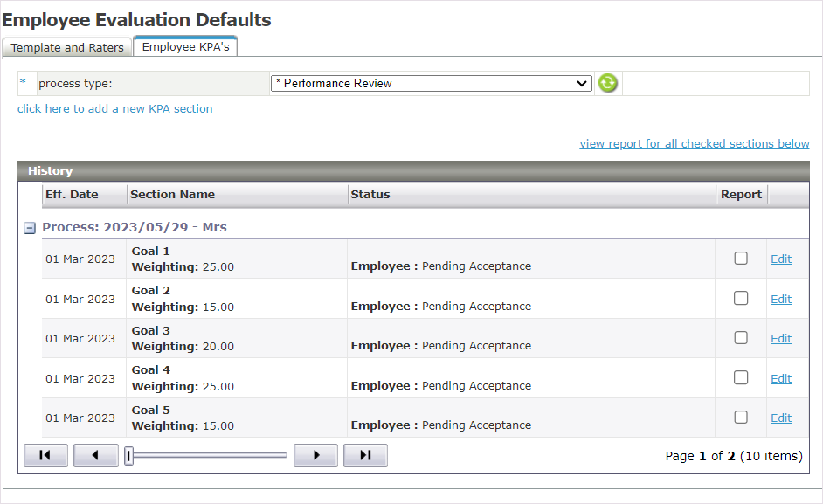The width and height of the screenshot is (823, 504).
Task: Click the Section Name column header
Action: [x=172, y=195]
